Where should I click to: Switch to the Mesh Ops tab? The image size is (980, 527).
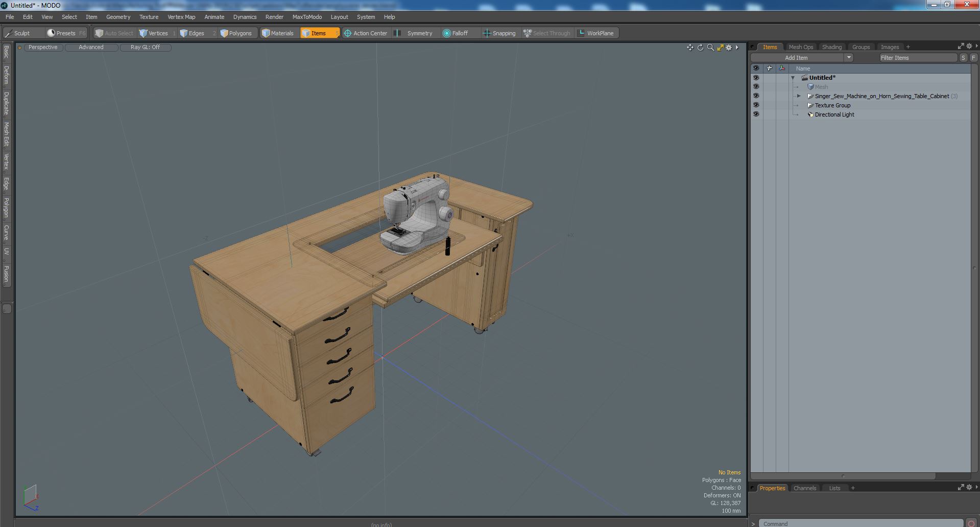[x=801, y=47]
